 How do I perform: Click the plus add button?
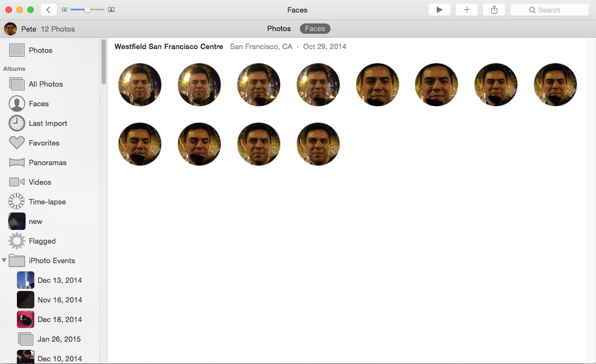[x=467, y=10]
